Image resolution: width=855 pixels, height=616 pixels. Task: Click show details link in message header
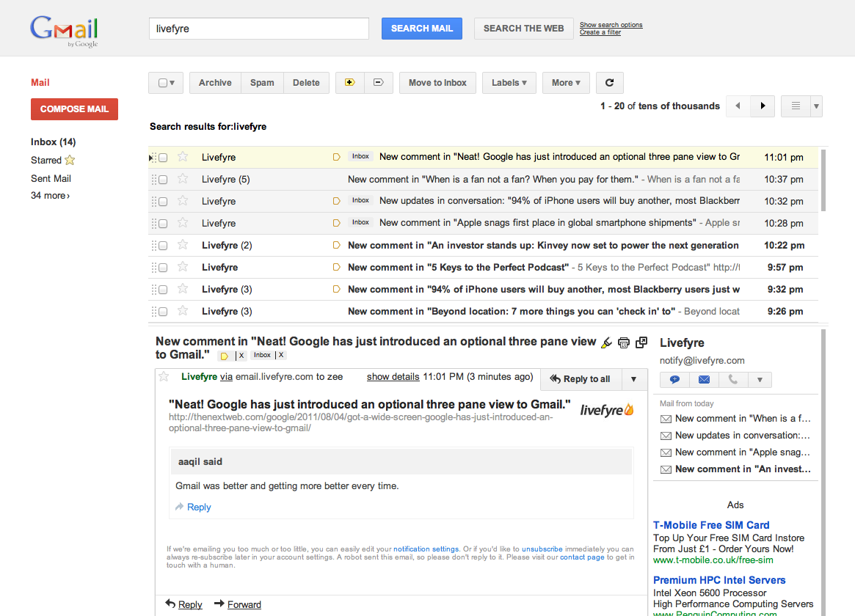(393, 376)
